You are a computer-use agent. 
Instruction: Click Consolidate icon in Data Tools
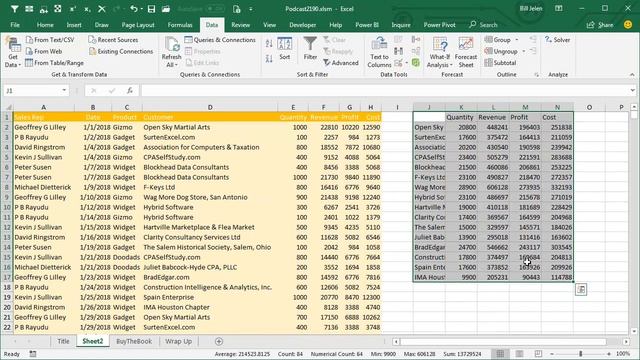[x=416, y=40]
